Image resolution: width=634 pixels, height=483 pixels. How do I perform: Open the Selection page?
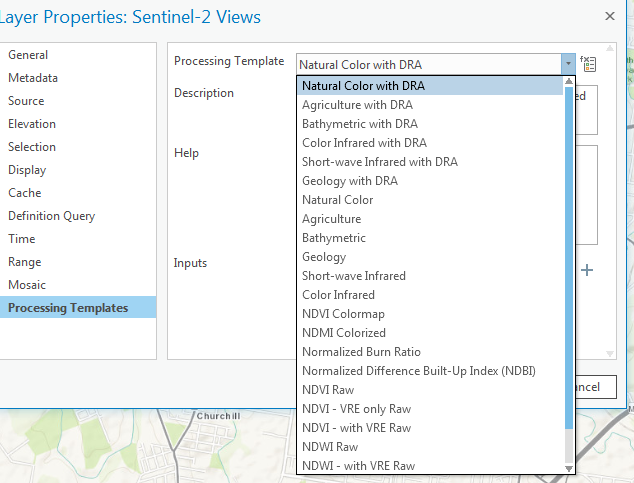[78, 147]
